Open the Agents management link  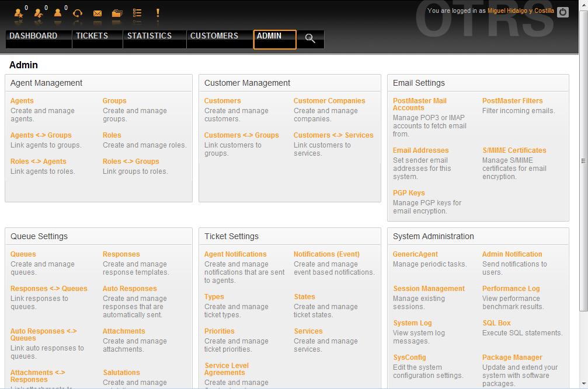[22, 101]
